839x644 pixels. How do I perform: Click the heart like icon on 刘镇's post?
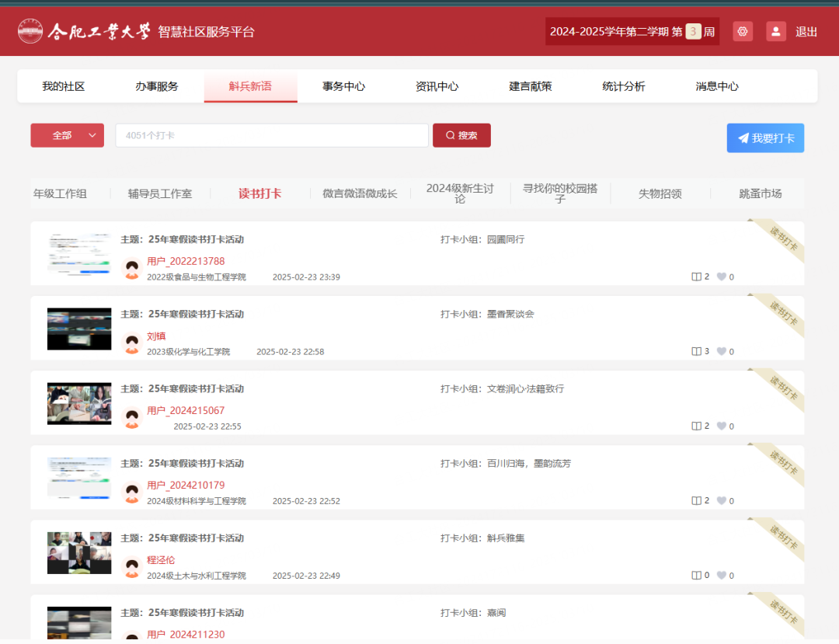tap(721, 351)
